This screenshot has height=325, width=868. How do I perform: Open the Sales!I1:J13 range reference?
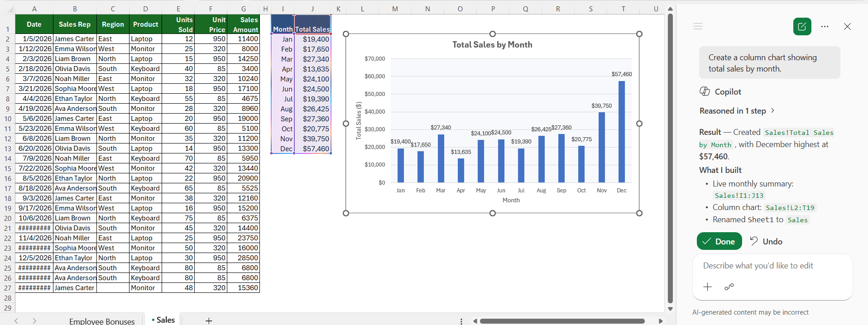[739, 196]
